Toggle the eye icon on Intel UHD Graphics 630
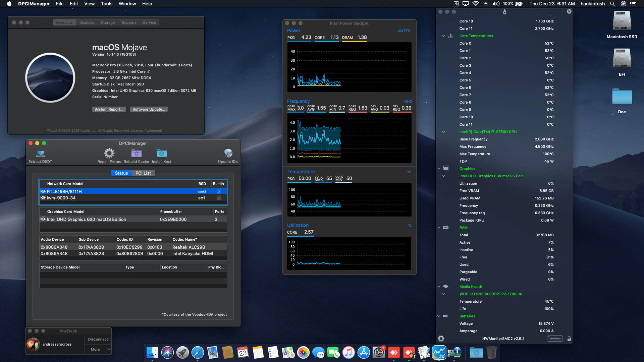 tap(43, 219)
